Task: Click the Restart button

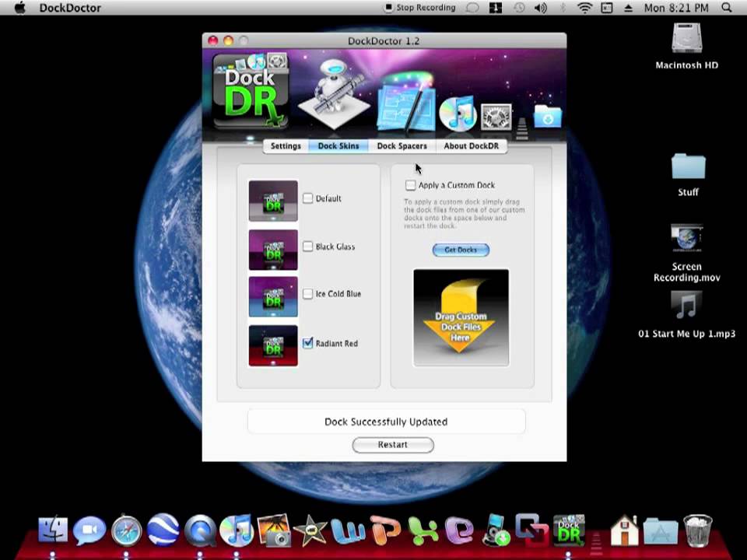Action: coord(392,445)
